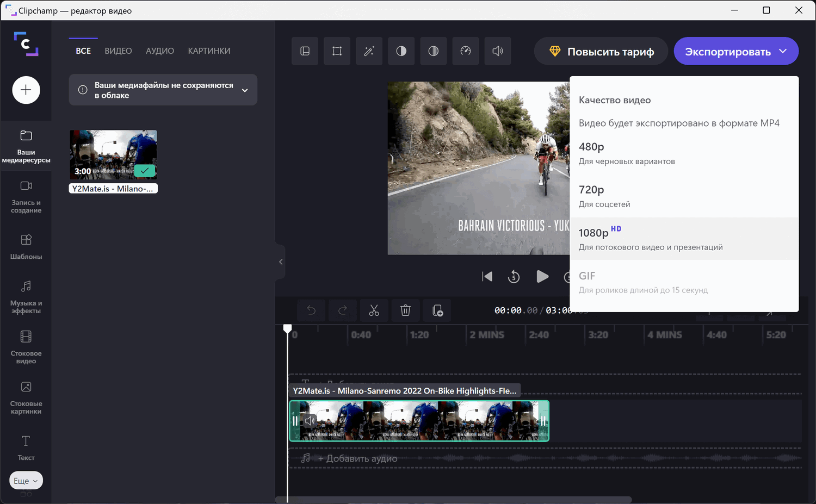816x504 pixels.
Task: Click the duplicate clip icon
Action: pyautogui.click(x=437, y=310)
